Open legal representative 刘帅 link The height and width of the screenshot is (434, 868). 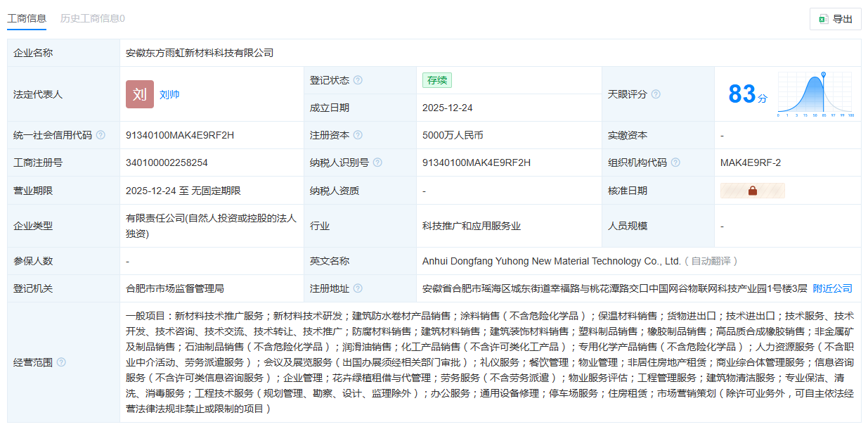[169, 94]
